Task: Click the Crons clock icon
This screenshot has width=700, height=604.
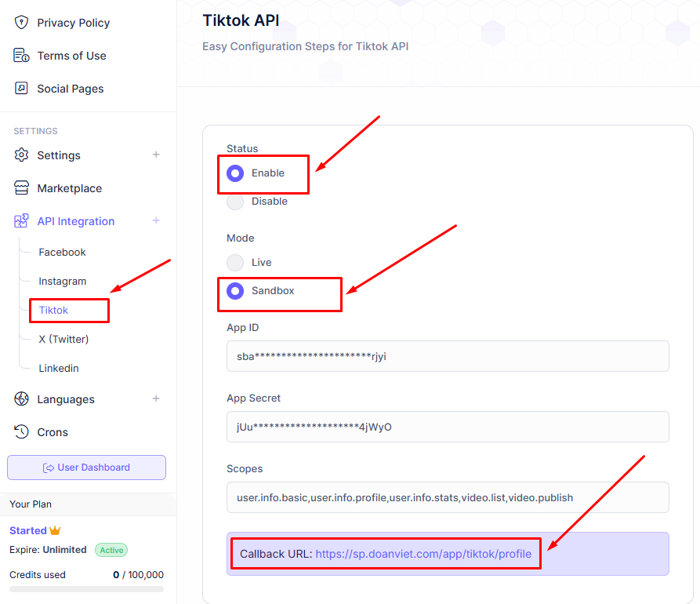Action: pos(21,431)
